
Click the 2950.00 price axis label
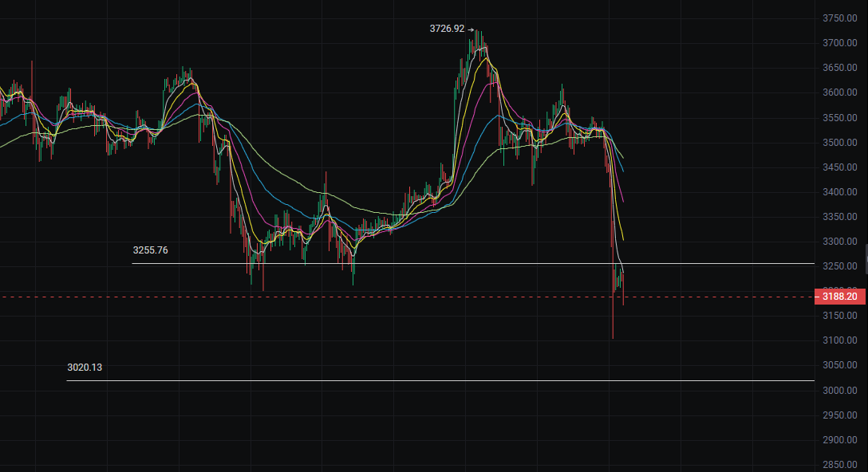pos(839,415)
